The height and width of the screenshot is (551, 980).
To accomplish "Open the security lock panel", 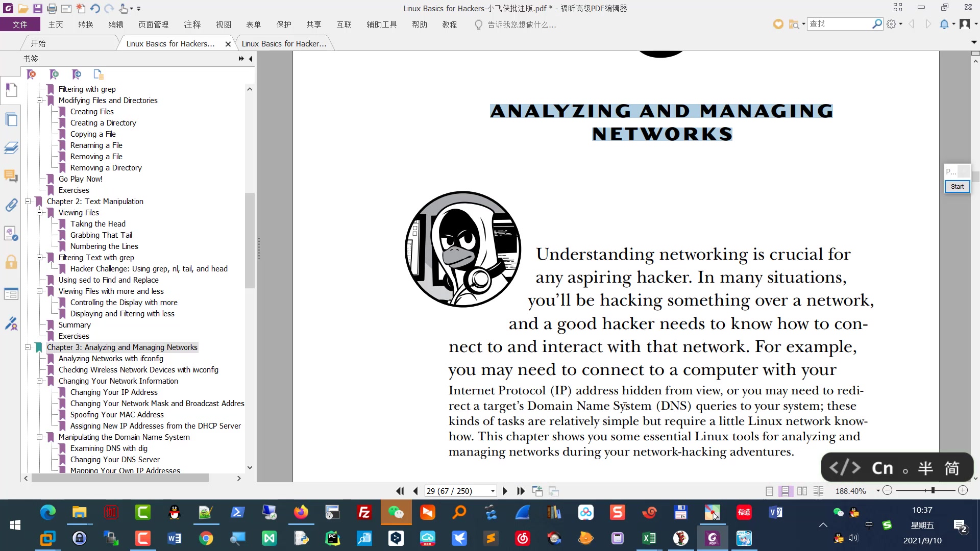I will tap(11, 263).
